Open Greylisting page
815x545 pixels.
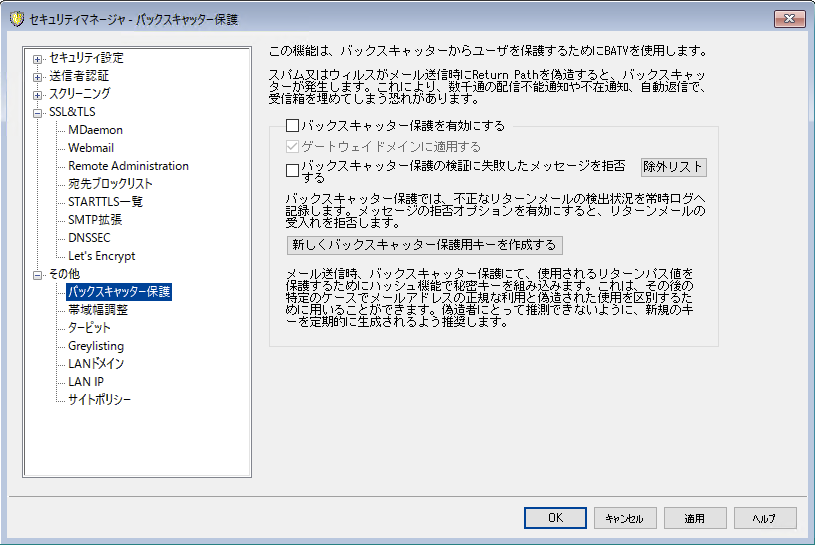[x=96, y=346]
